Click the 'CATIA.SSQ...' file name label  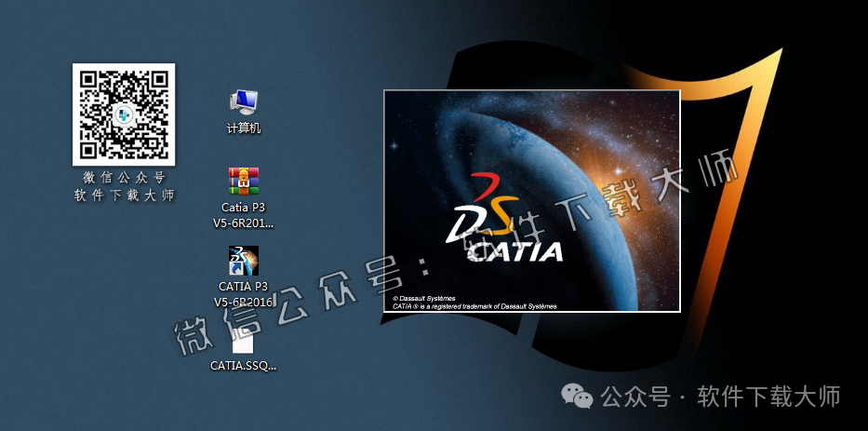tap(243, 366)
